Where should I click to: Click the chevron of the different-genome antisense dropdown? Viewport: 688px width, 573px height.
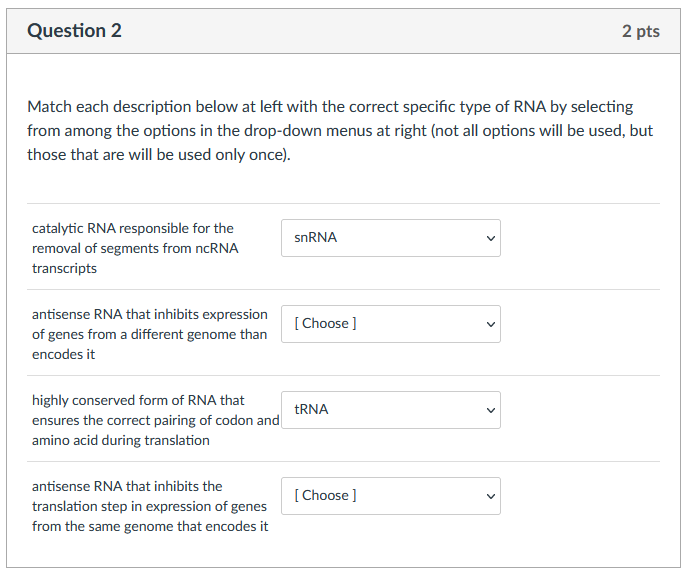tap(489, 324)
